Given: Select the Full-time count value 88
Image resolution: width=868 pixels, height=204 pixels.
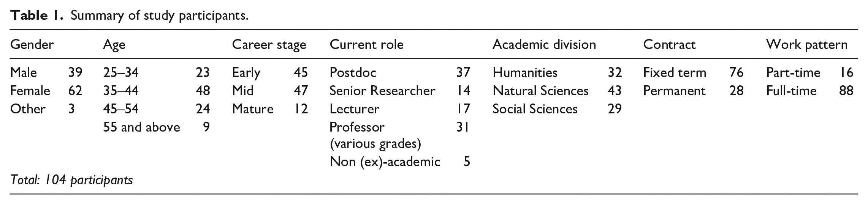Looking at the screenshot, I should (846, 91).
